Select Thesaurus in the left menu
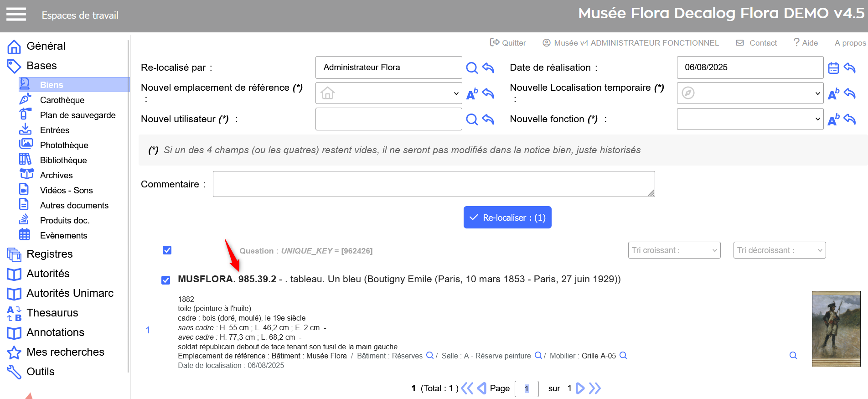This screenshot has width=868, height=399. pos(52,313)
